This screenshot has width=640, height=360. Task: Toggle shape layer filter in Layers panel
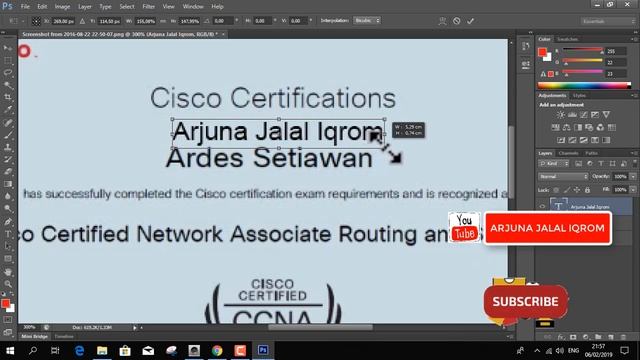tap(612, 164)
